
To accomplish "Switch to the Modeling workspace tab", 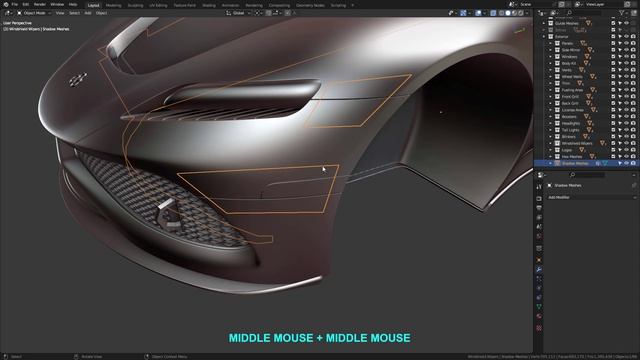I will click(x=113, y=5).
